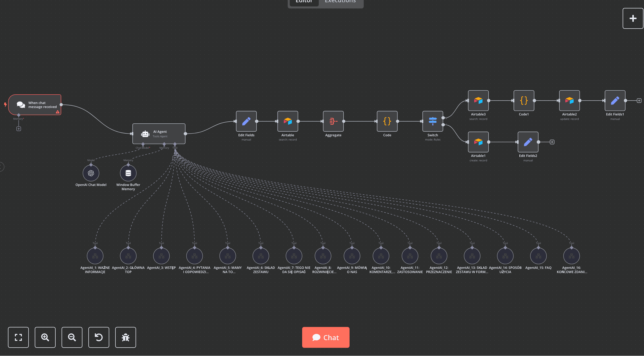Image resolution: width=644 pixels, height=356 pixels.
Task: Select AgentAI_4: PYTANIA I ODPOWIEDZI tool node
Action: click(194, 256)
